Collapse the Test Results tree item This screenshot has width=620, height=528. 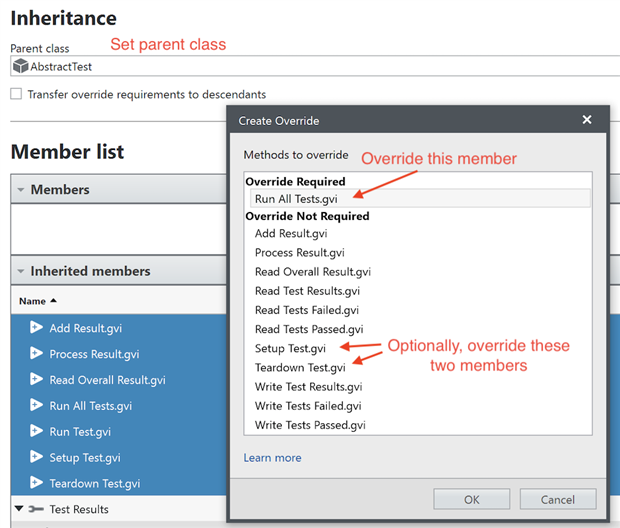[18, 510]
